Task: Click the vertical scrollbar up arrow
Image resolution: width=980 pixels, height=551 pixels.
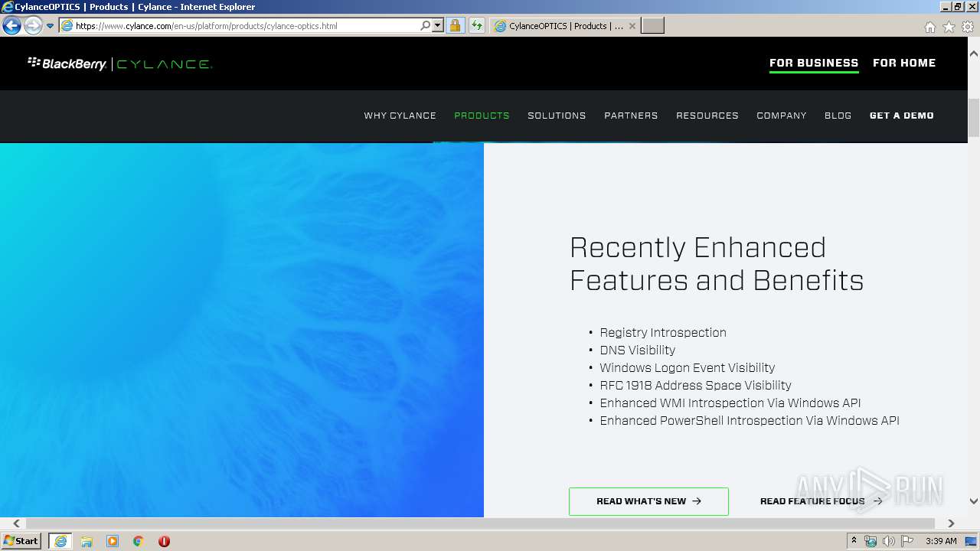Action: coord(974,54)
